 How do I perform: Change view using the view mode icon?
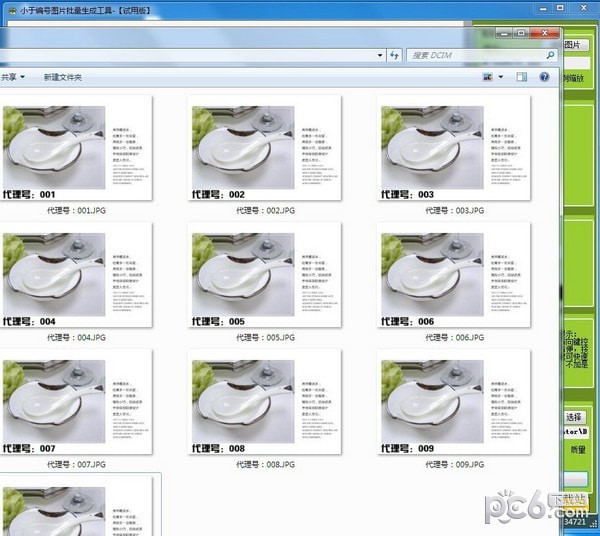coord(487,77)
